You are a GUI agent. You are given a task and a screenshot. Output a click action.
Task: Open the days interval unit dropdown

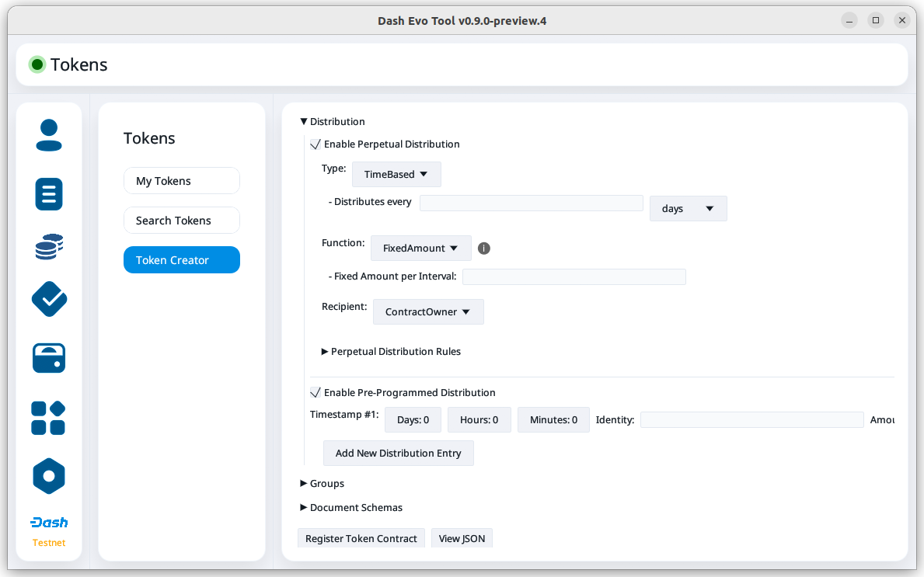pos(688,209)
